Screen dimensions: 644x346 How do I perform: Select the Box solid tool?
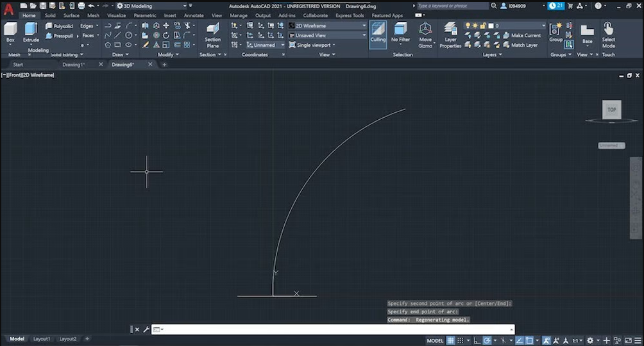(x=10, y=33)
